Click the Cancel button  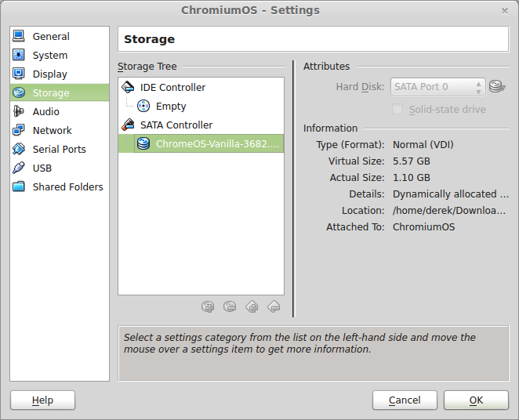(405, 400)
